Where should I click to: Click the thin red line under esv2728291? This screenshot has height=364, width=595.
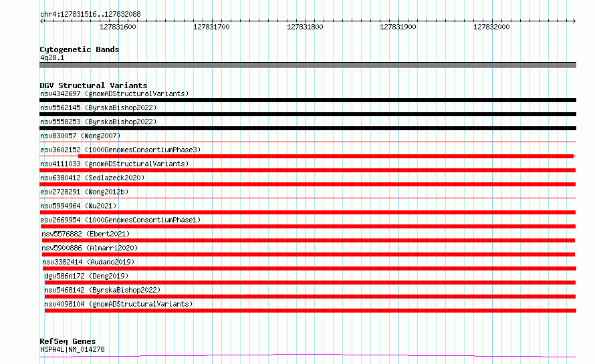[308, 198]
